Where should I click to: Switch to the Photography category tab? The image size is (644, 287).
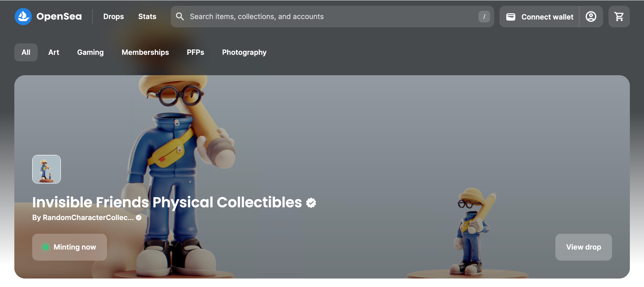click(244, 52)
